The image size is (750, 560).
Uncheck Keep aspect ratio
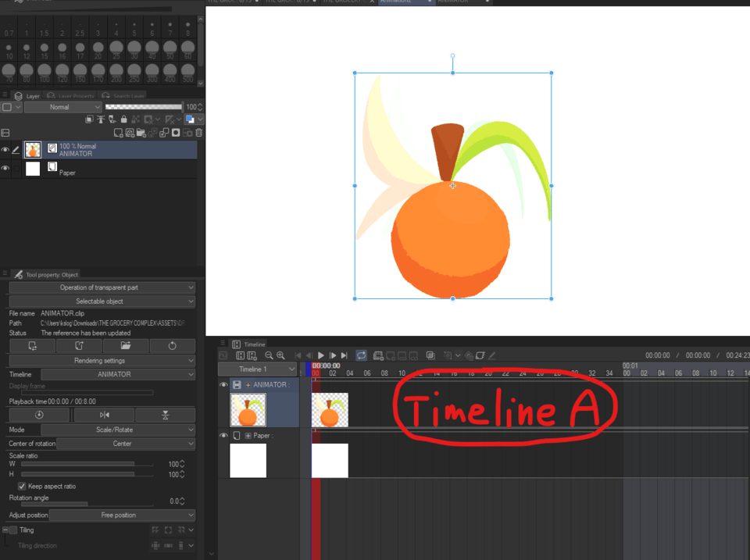(x=22, y=487)
